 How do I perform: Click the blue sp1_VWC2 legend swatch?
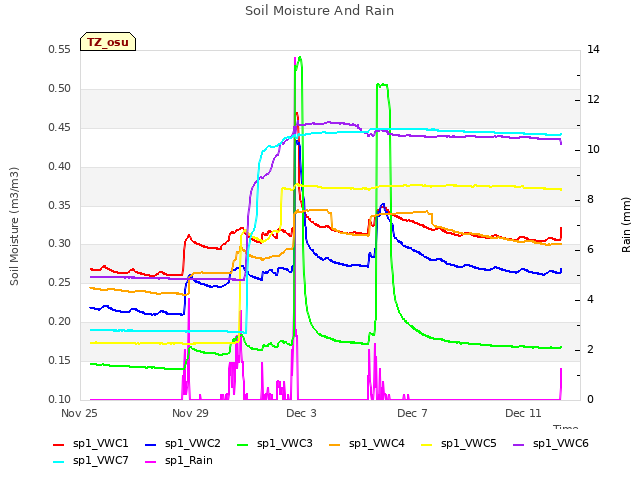[x=151, y=444]
